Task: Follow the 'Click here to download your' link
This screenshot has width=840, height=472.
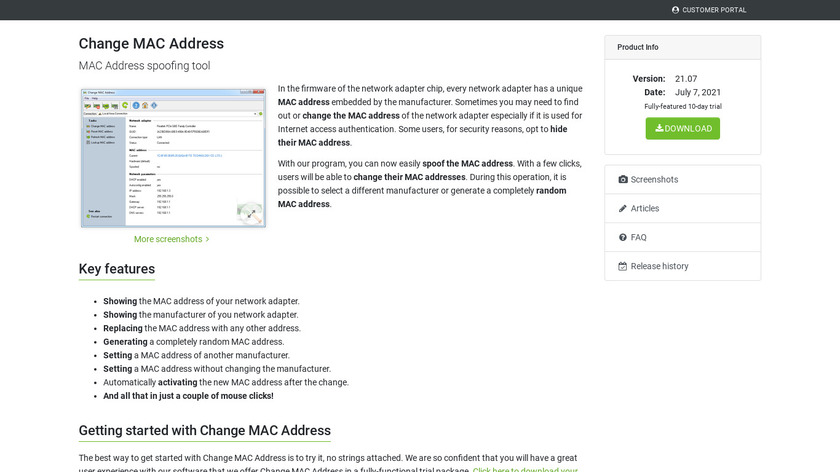Action: [525, 469]
